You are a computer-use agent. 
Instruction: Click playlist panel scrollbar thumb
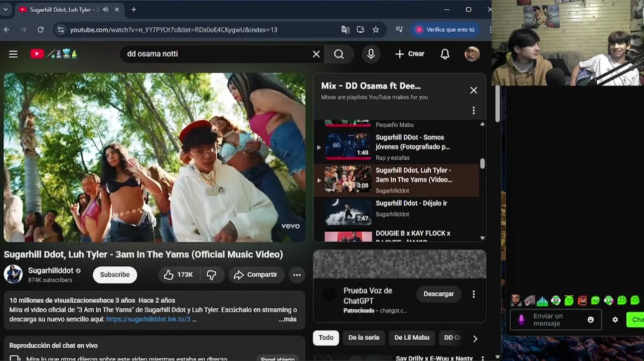tap(482, 163)
